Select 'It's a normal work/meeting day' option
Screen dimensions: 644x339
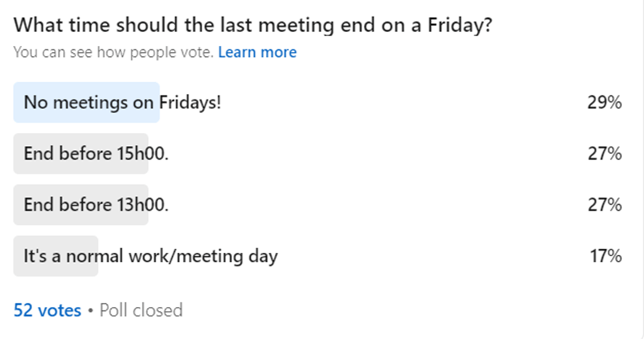pos(151,256)
